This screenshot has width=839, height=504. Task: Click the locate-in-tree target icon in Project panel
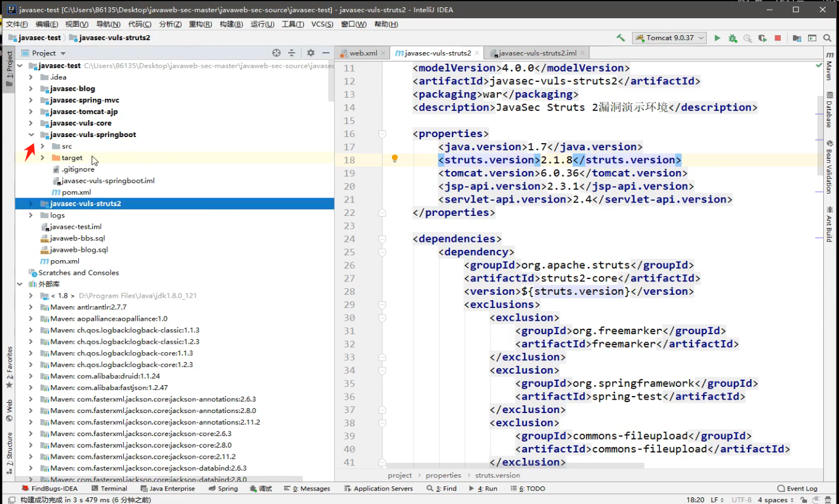pos(277,53)
